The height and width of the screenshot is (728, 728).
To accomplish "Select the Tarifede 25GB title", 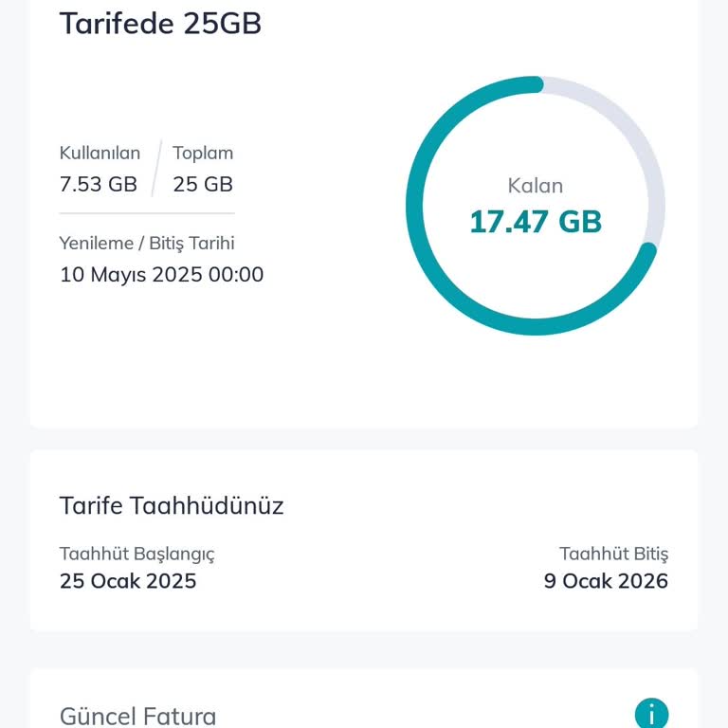I will point(160,24).
